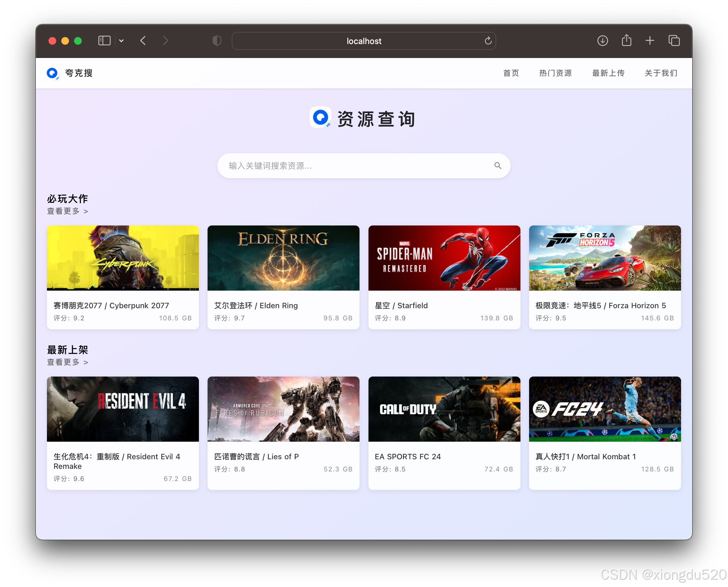The height and width of the screenshot is (587, 728).
Task: Click the title EA SPORTS FC 24
Action: [x=408, y=457]
